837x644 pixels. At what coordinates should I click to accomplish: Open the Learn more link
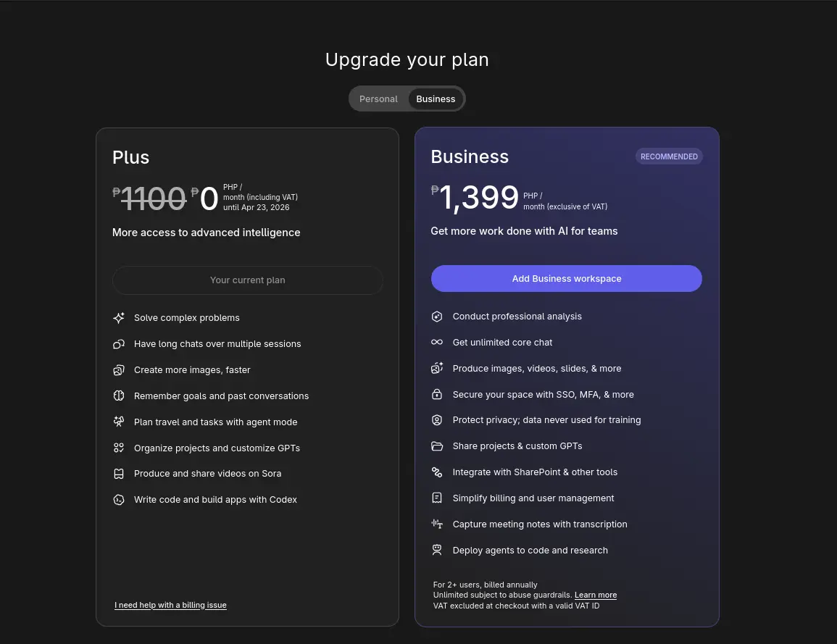tap(596, 595)
